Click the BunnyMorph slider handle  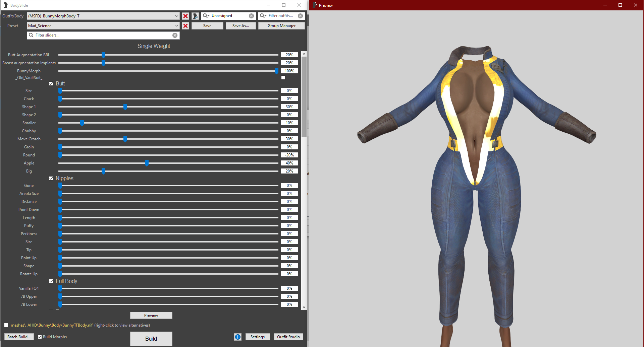click(x=276, y=71)
